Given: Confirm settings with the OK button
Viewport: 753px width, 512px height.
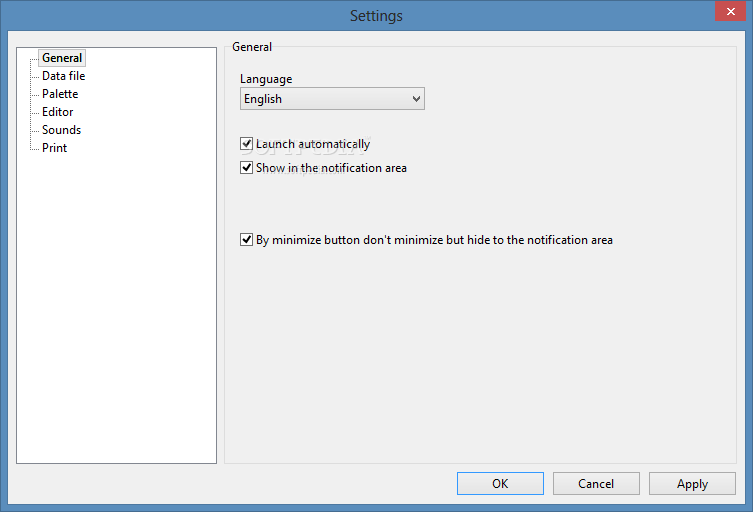Looking at the screenshot, I should (500, 483).
